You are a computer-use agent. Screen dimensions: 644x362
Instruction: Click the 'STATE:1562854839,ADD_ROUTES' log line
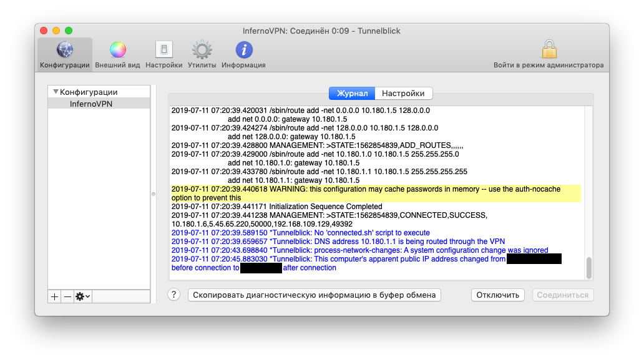pyautogui.click(x=318, y=145)
